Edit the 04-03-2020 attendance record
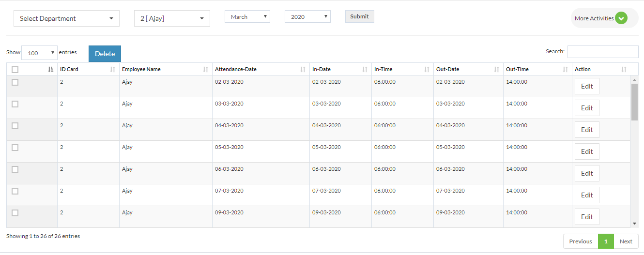 click(x=587, y=130)
